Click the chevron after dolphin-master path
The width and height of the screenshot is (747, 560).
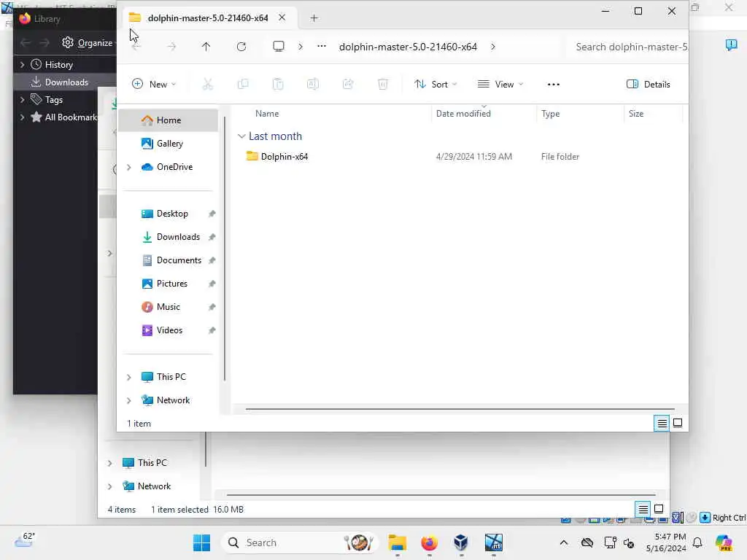(x=493, y=47)
